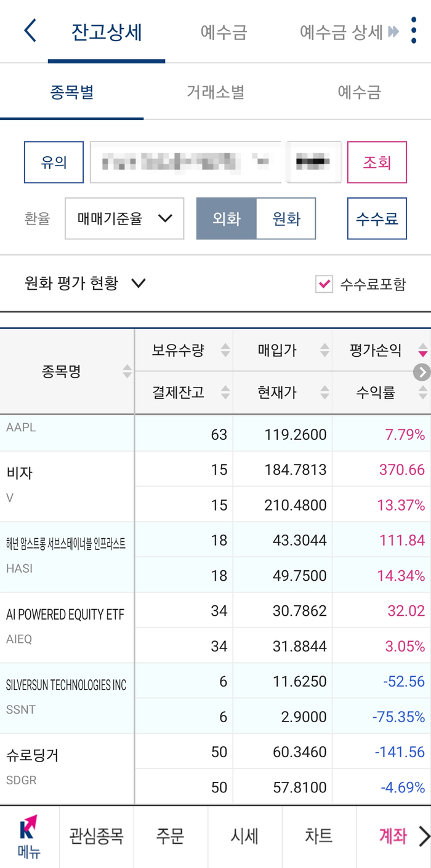The height and width of the screenshot is (868, 431).
Task: Select SILVERSUN TECHNOLOGIES INC row
Action: (216, 699)
